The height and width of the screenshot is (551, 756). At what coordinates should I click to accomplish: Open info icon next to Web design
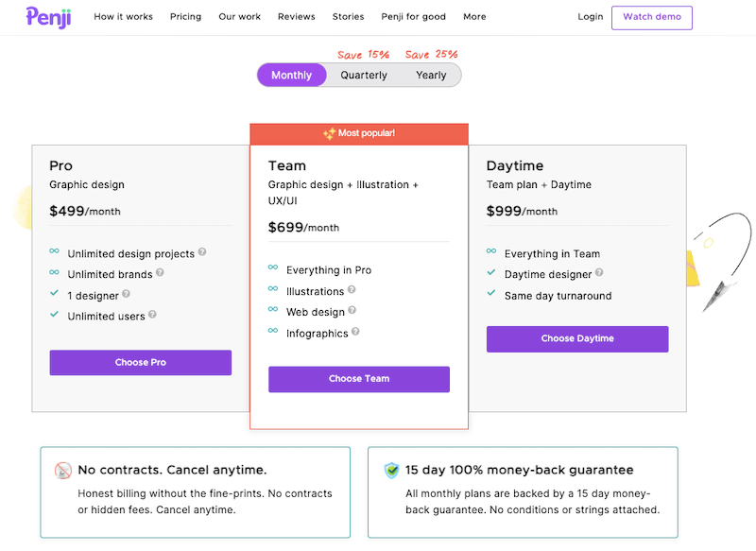352,310
